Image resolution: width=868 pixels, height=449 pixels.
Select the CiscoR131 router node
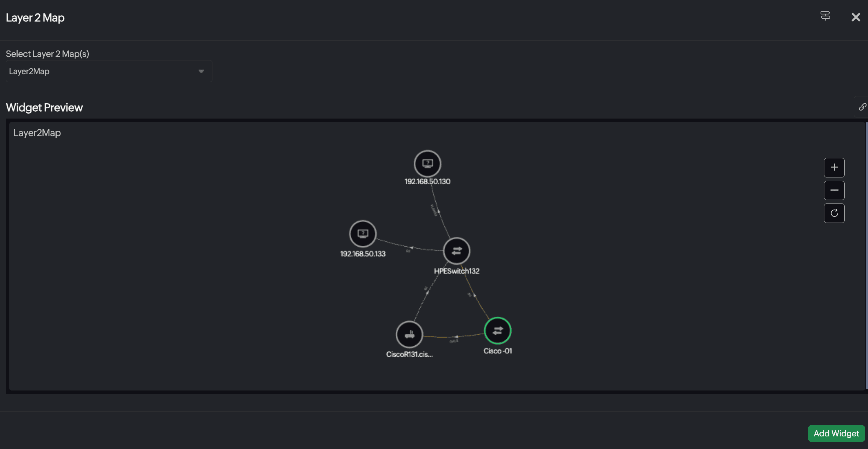pos(409,335)
